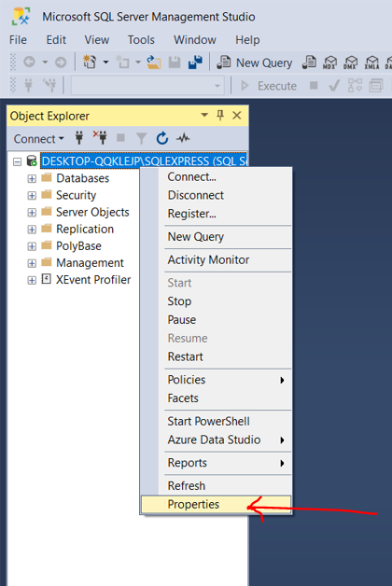The image size is (392, 586).
Task: Expand the Server Objects folder node
Action: click(x=32, y=213)
